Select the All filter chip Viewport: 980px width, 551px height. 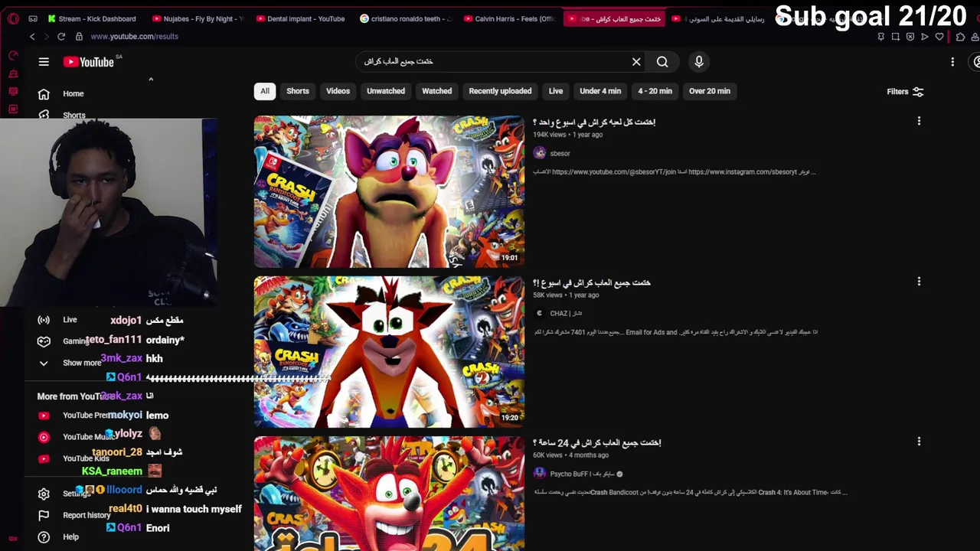[x=265, y=91]
